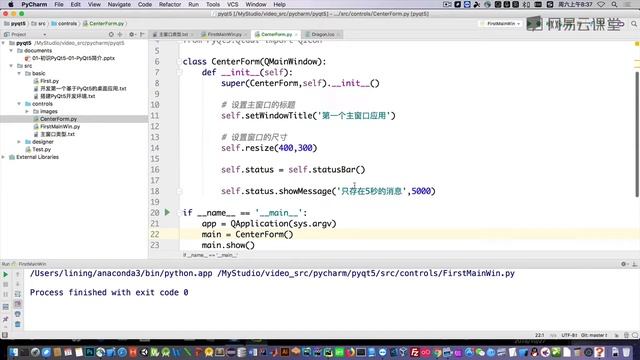Image resolution: width=640 pixels, height=360 pixels.
Task: Click the yellow inspection indicator above the scrollbar
Action: 637,44
